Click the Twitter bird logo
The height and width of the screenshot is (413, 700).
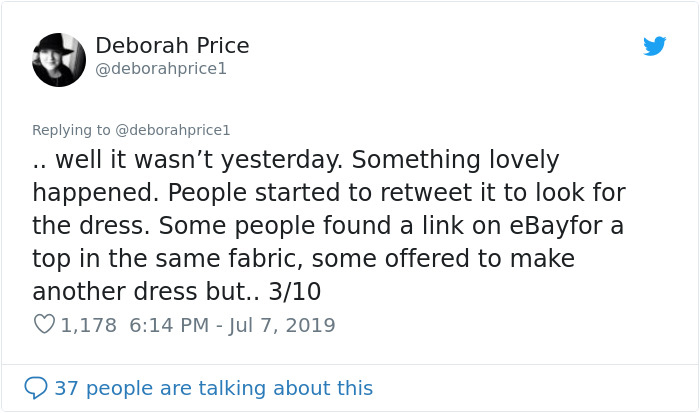coord(655,46)
